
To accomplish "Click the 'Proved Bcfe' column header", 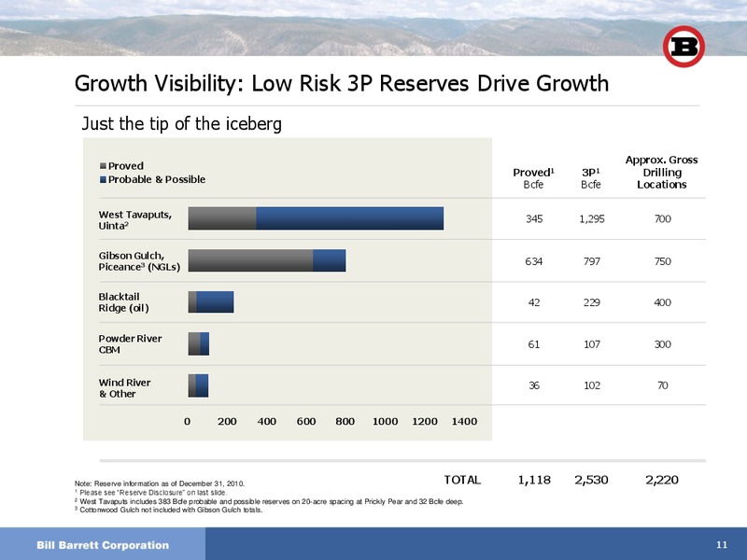I will pos(533,178).
